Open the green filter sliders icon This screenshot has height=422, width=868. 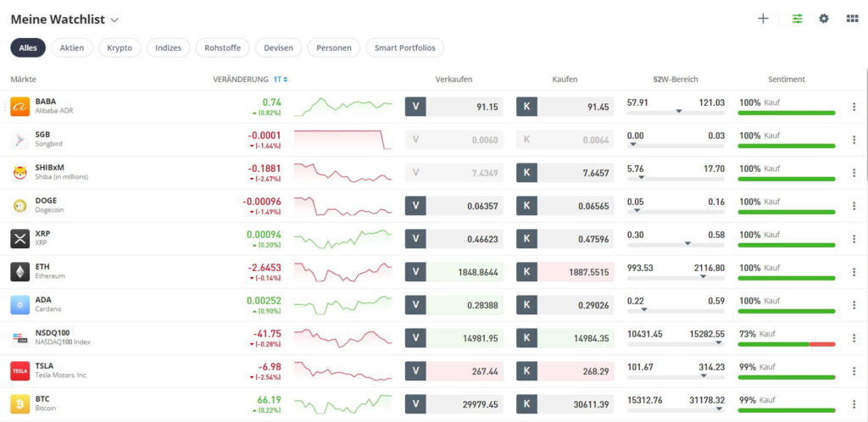coord(797,19)
